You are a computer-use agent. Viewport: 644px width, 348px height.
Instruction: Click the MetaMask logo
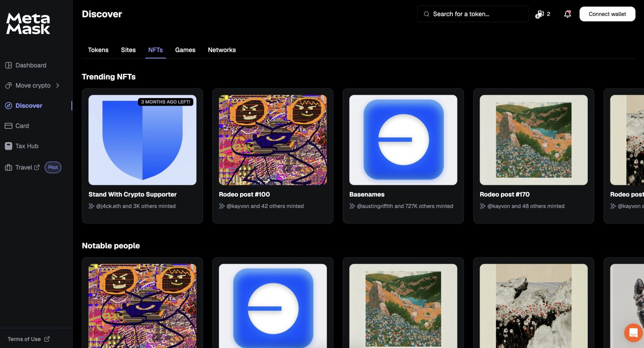(x=28, y=23)
